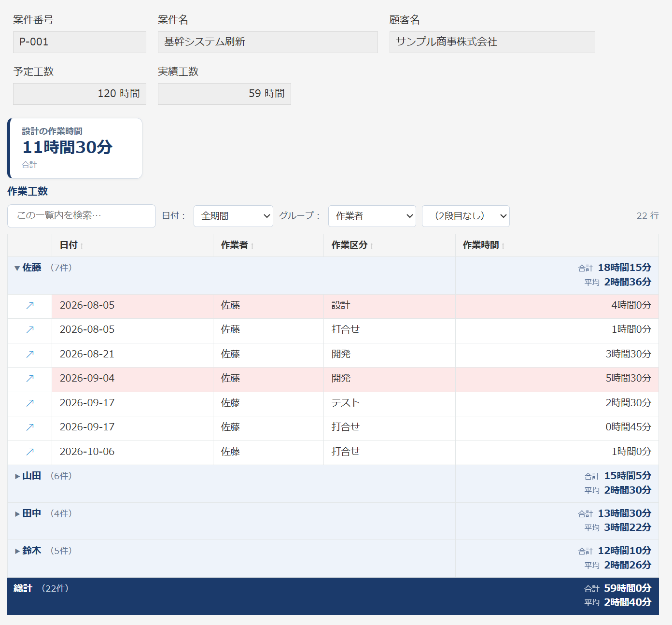The height and width of the screenshot is (625, 672).
Task: Click the 総計 total 59時間0分
Action: [628, 588]
